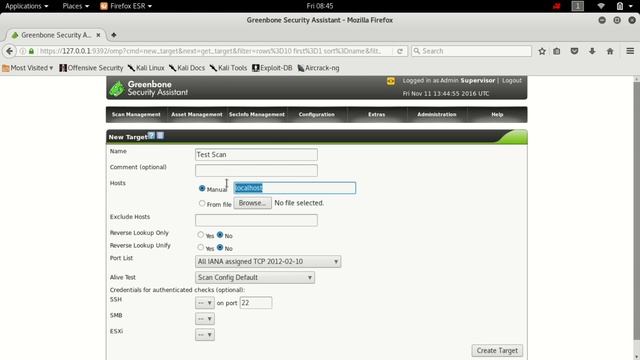Open the SecInfo Management menu
Viewport: 640px width, 360px height.
click(257, 115)
